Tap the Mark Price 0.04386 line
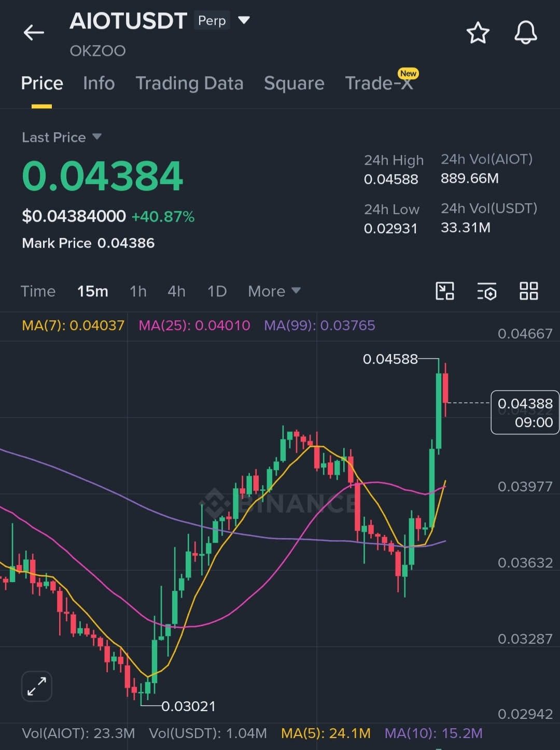560x750 pixels. (88, 243)
